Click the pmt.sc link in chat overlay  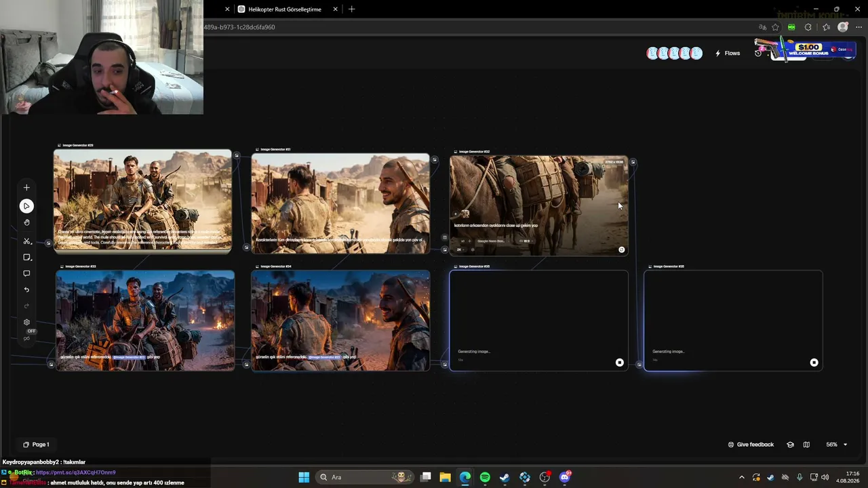point(75,472)
